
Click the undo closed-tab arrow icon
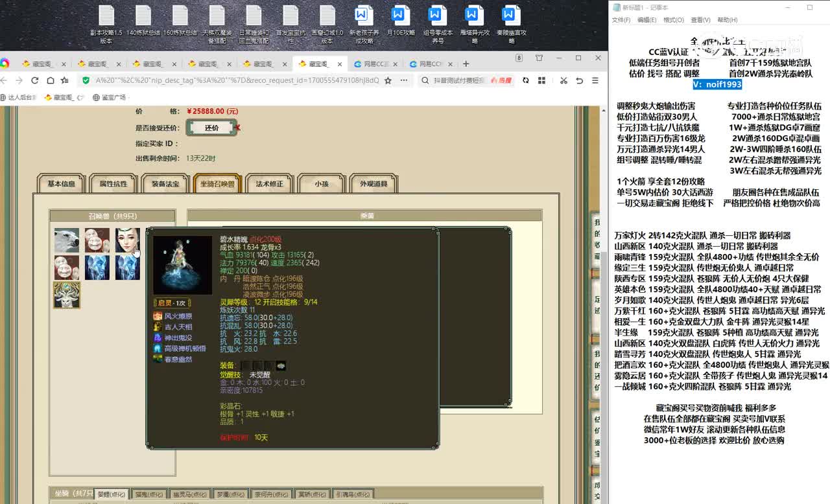(x=578, y=80)
